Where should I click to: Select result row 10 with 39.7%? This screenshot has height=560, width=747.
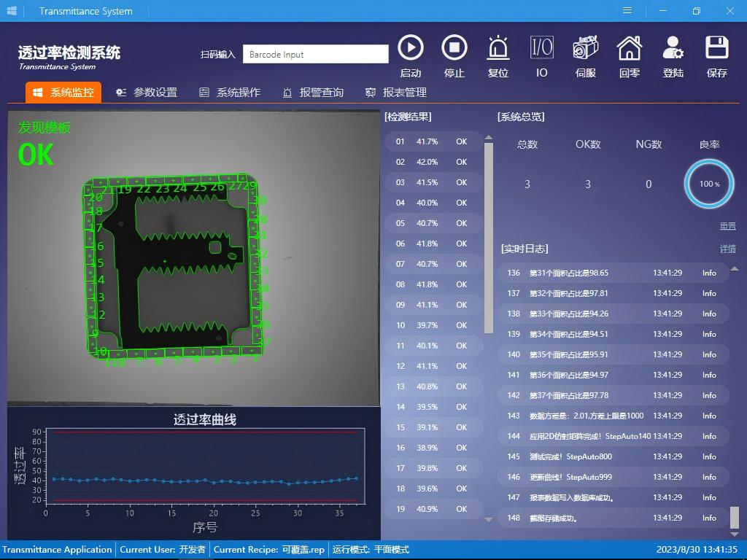coord(433,325)
